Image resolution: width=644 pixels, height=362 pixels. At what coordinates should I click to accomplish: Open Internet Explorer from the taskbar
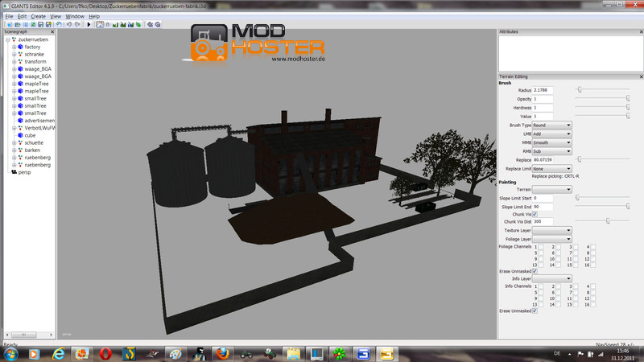[x=59, y=353]
